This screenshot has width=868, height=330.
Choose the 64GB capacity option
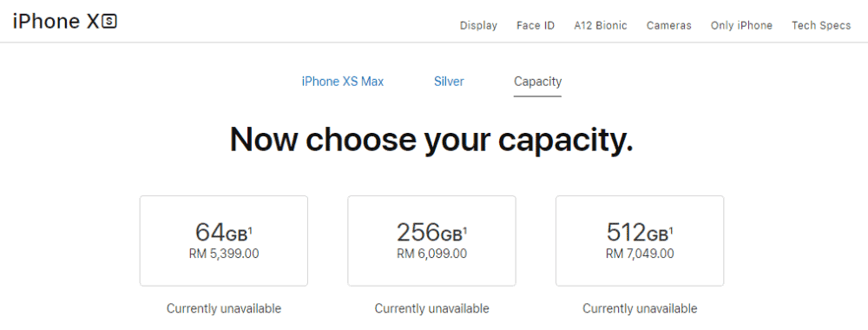pos(224,241)
